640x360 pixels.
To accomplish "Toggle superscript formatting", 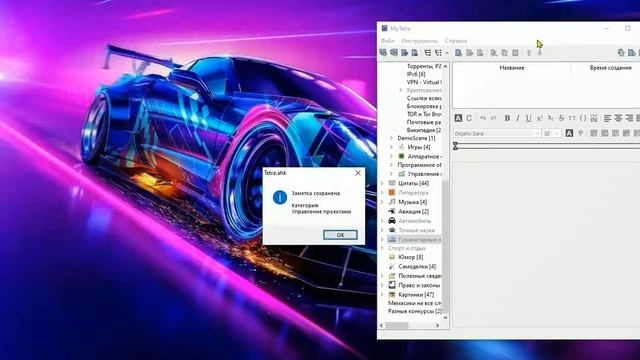I will pos(539,118).
